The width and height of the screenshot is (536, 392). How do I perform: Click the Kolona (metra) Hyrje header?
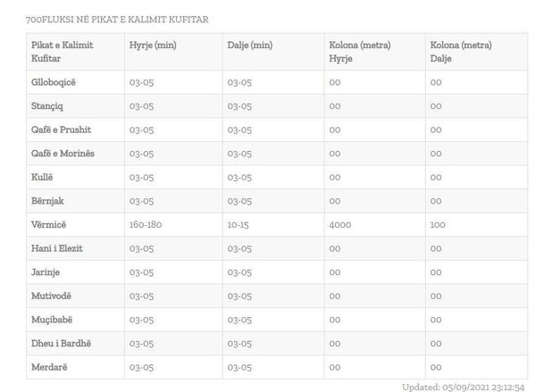tap(360, 52)
